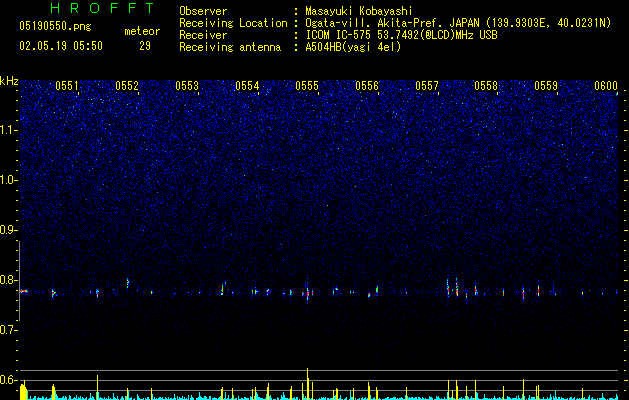Click the meteor count value 29
This screenshot has width=629, height=400.
tap(145, 46)
